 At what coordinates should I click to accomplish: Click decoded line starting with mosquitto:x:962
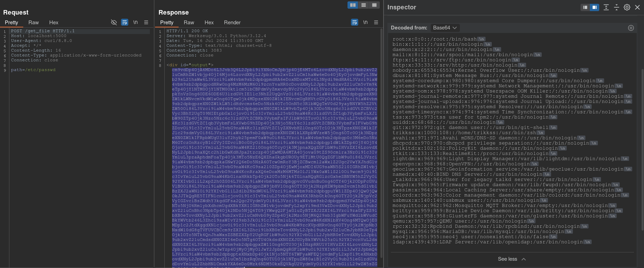click(x=504, y=206)
